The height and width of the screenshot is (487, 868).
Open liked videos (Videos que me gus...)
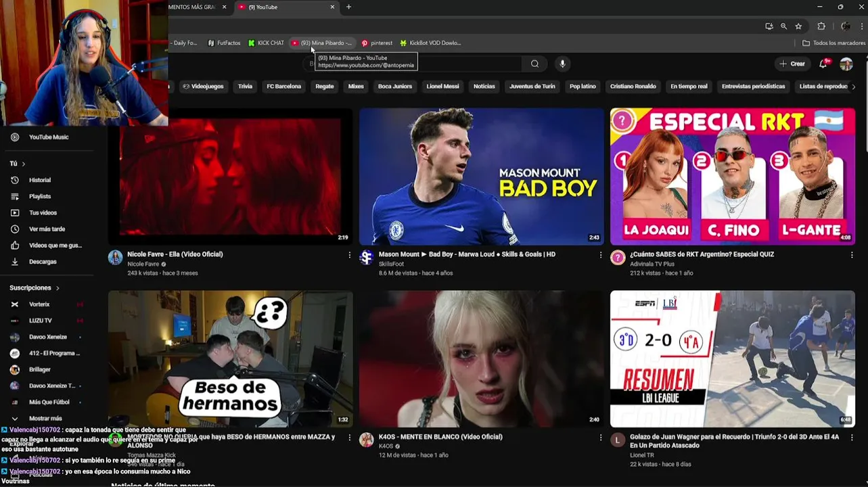pyautogui.click(x=54, y=245)
